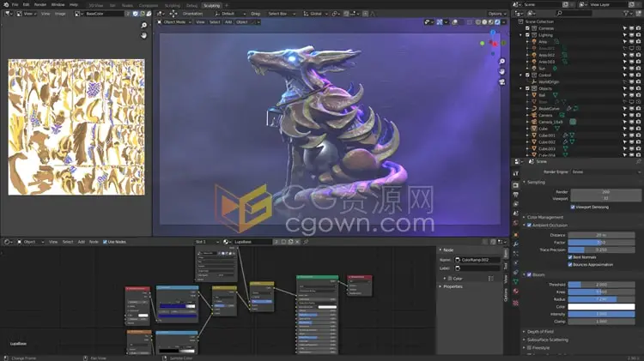
Task: Select rendered viewport shading sphere icon
Action: 497,22
